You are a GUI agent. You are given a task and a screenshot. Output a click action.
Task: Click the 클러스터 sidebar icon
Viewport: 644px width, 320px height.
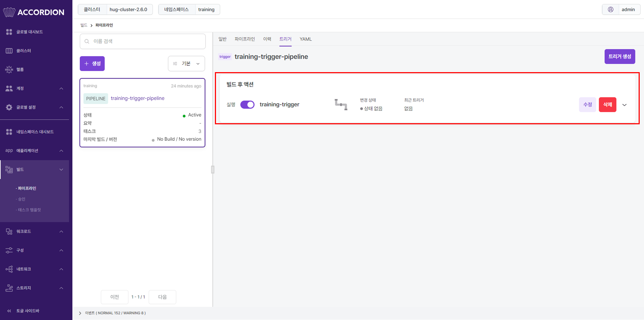pyautogui.click(x=9, y=51)
